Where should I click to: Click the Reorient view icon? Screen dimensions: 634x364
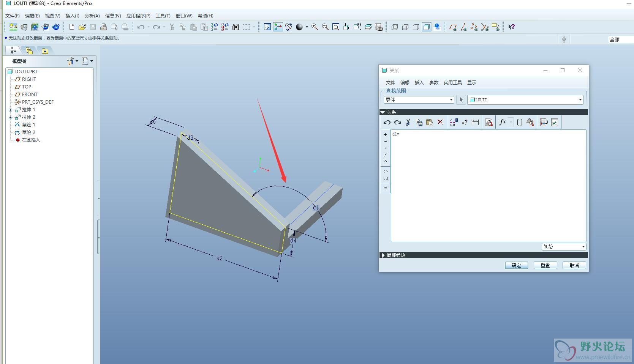346,27
